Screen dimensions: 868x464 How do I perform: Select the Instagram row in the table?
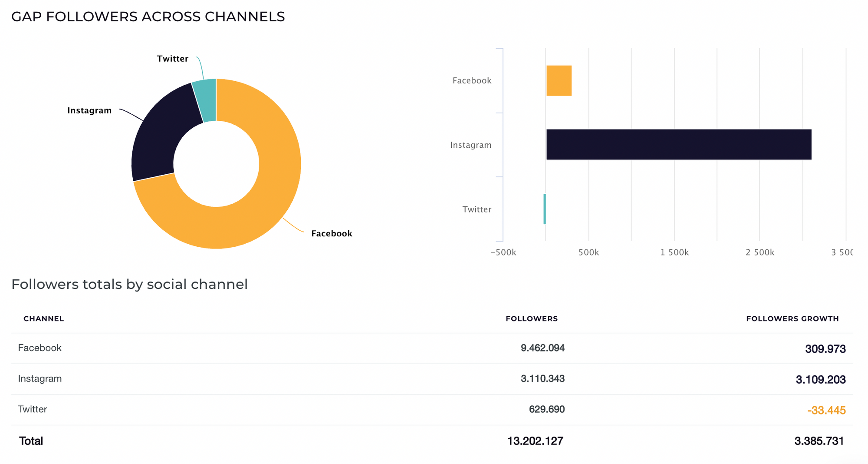pos(432,379)
